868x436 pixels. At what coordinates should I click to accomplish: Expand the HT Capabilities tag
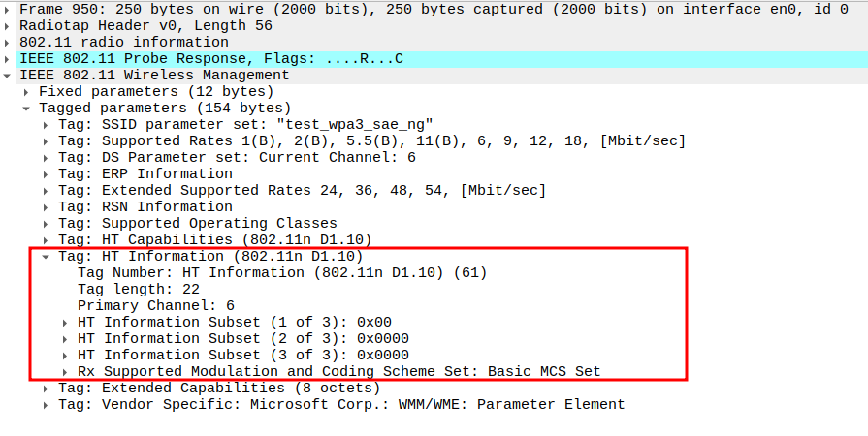(x=47, y=239)
